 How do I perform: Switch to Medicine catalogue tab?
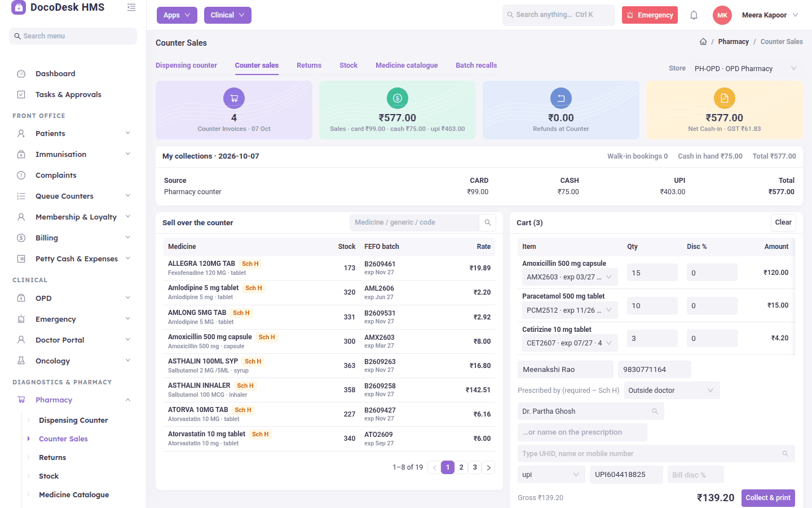pyautogui.click(x=407, y=65)
